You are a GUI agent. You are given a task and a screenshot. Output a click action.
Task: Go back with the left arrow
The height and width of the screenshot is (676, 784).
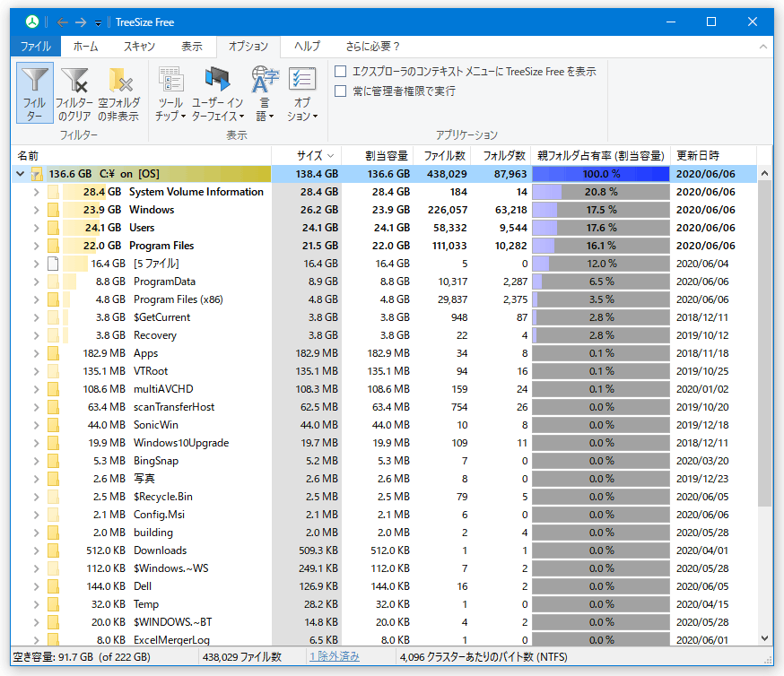pyautogui.click(x=62, y=22)
